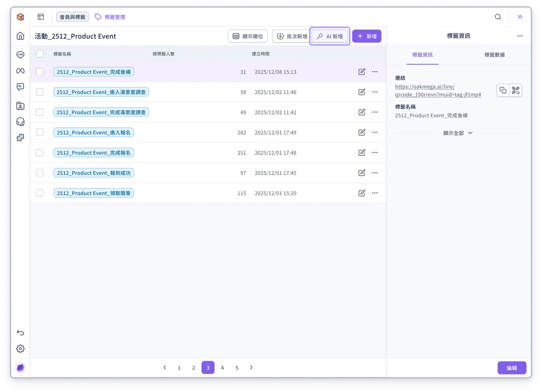Click the AI 新增 button
Screen dimensions: 542x392
coord(330,36)
